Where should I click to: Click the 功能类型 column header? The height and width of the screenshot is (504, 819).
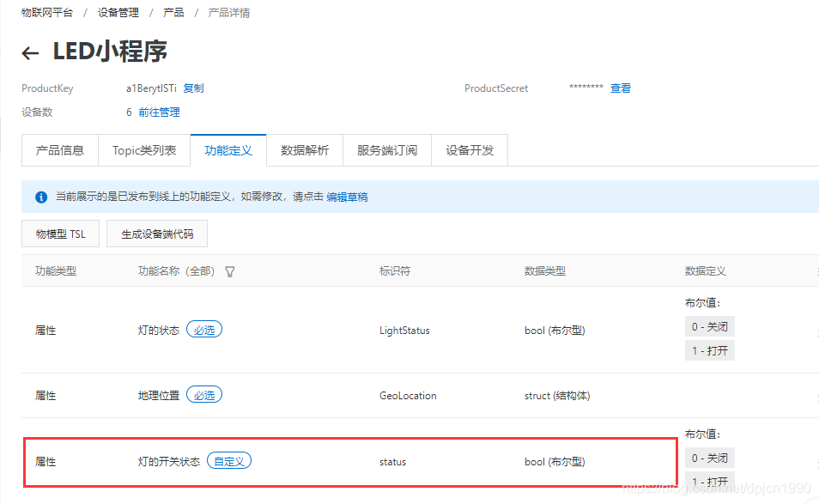56,271
